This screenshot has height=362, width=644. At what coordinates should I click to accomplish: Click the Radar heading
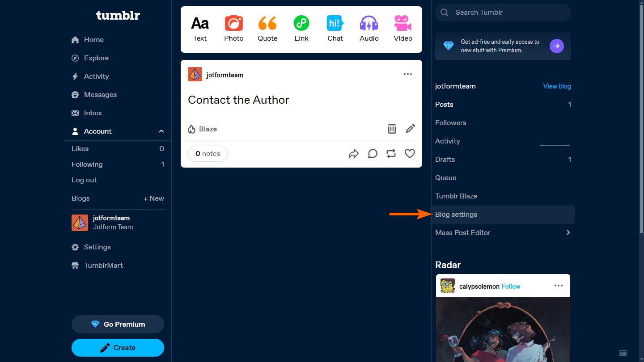[x=448, y=265]
